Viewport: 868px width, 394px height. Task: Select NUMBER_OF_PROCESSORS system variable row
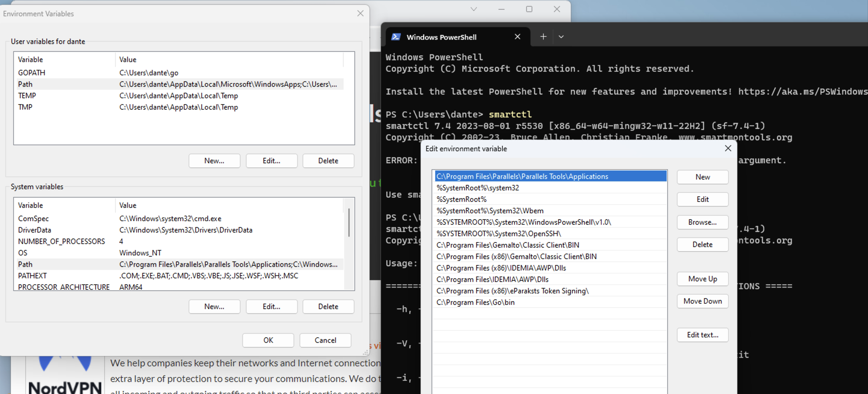[180, 241]
